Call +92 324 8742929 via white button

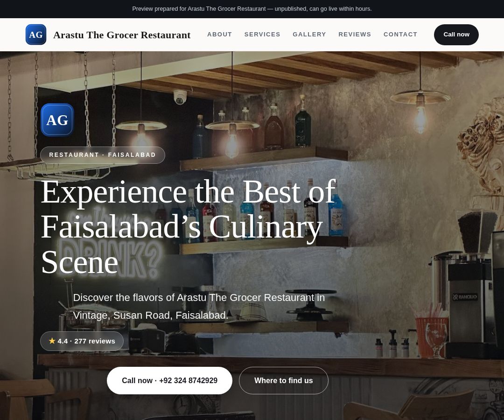pyautogui.click(x=169, y=380)
